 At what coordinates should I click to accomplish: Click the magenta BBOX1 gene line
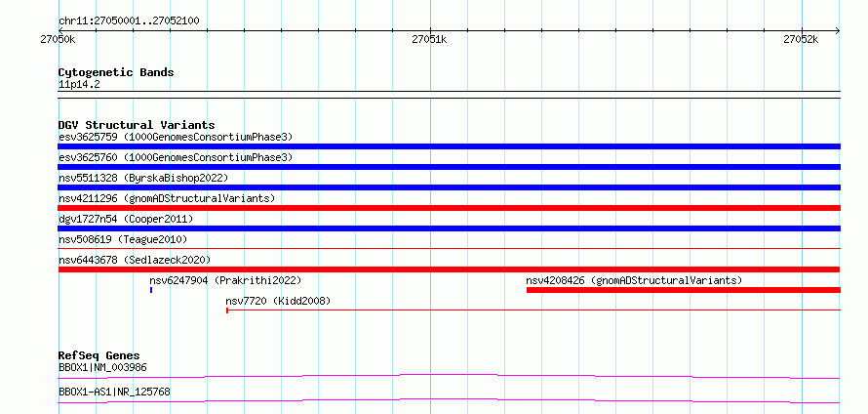[x=449, y=376]
